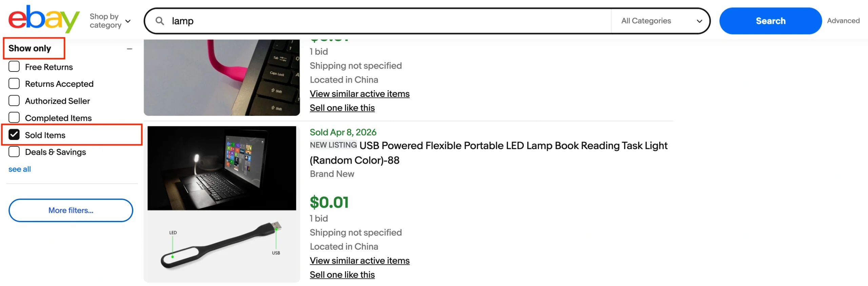This screenshot has height=286, width=868.
Task: Click the lamp search input field
Action: tap(390, 21)
